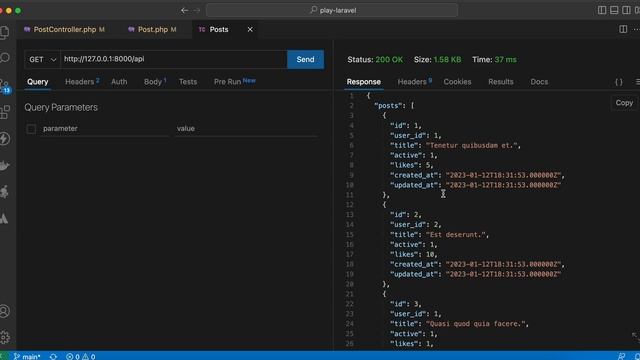Toggle the query parameter checkbox
The height and width of the screenshot is (360, 640).
click(31, 129)
